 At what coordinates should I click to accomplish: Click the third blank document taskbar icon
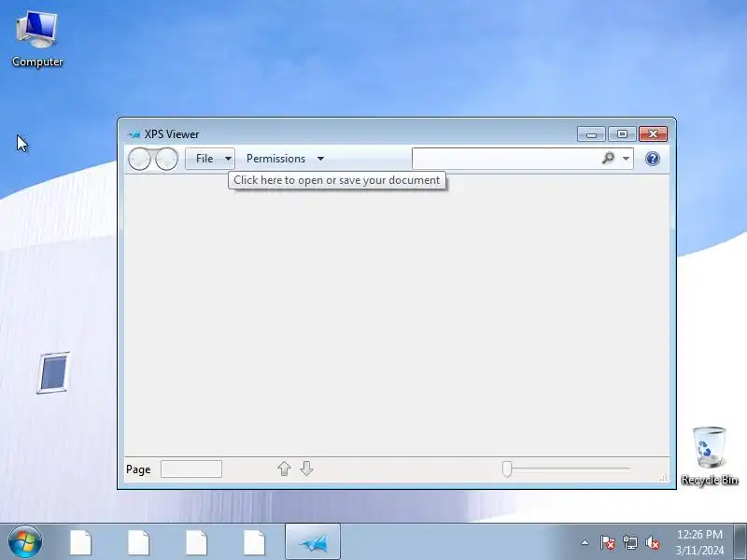click(196, 542)
